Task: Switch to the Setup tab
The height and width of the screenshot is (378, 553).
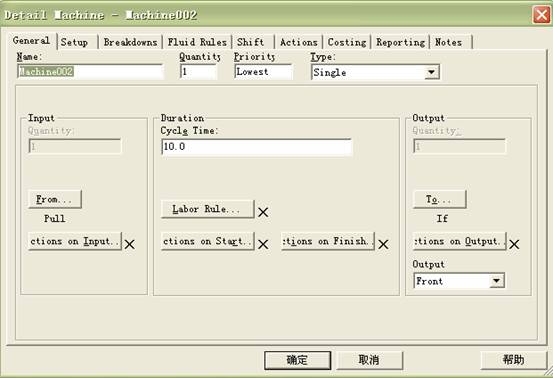Action: pos(74,42)
